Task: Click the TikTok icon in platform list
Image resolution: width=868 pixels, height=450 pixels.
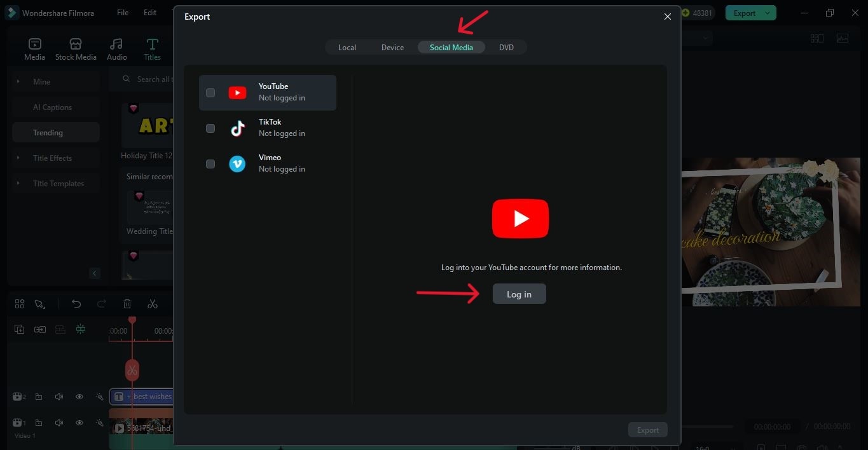Action: (237, 128)
